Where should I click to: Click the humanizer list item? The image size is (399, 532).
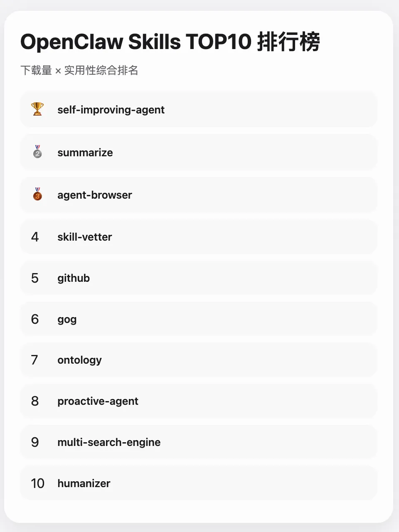point(199,483)
